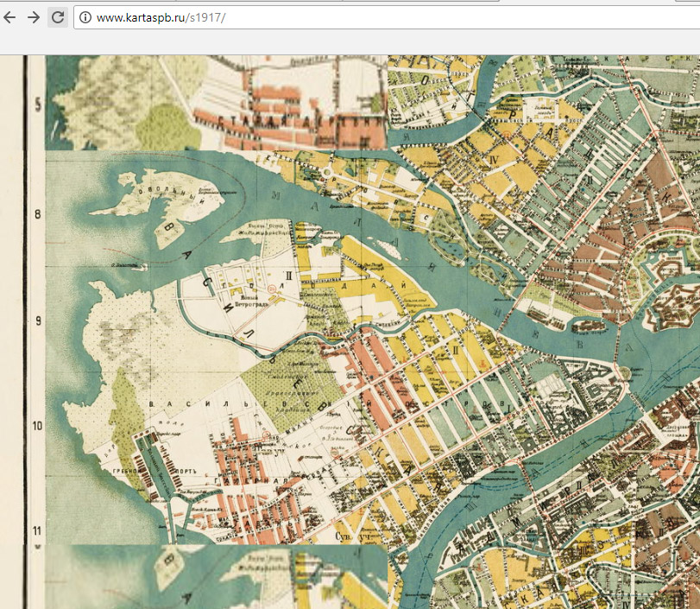Select the "ГРЕБНОЙ ПОРТЪ" map label
This screenshot has height=609, width=700.
(155, 472)
